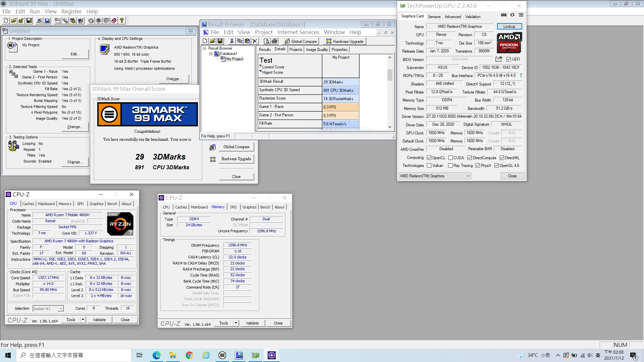Select My Project in Result Browser tree
Image resolution: width=644 pixels, height=362 pixels.
coord(235,59)
